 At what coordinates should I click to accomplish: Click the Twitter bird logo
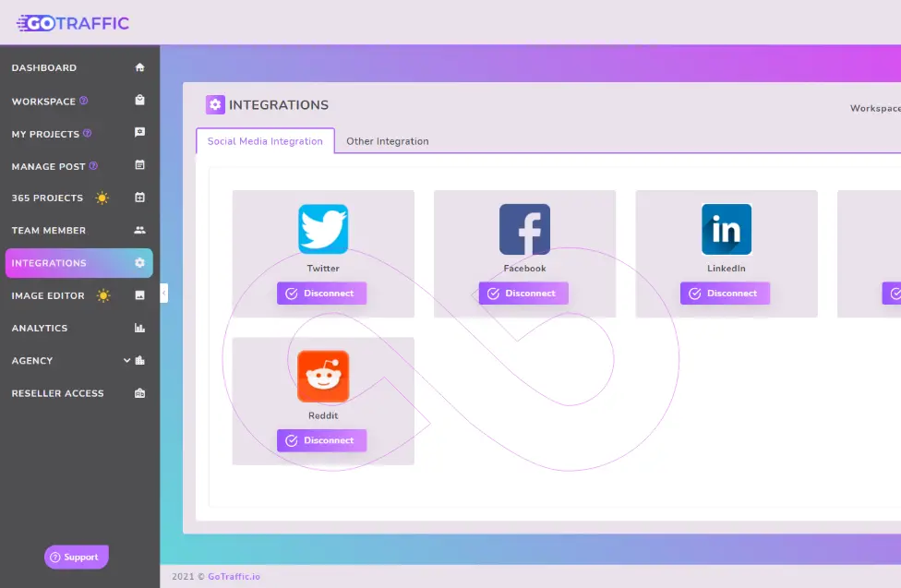[323, 229]
